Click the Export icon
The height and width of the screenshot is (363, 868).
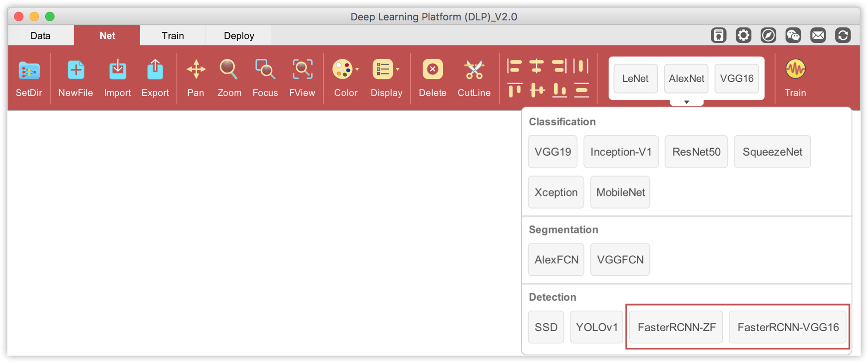(155, 71)
